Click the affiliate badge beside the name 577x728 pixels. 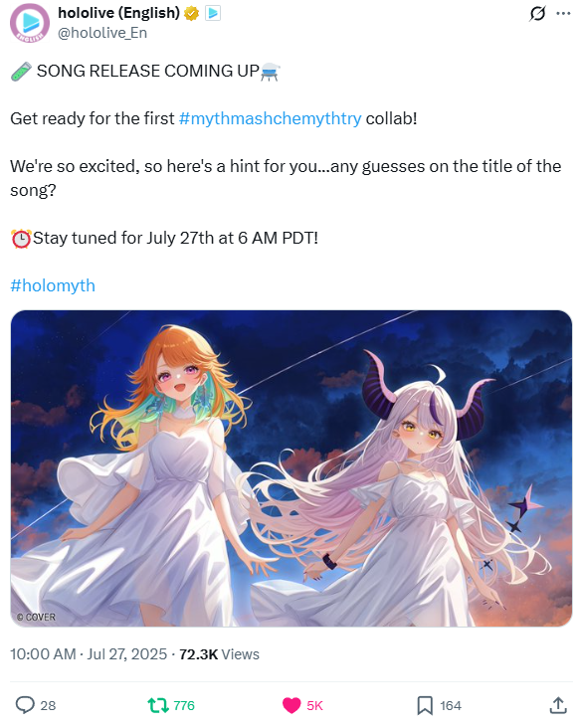[x=213, y=14]
